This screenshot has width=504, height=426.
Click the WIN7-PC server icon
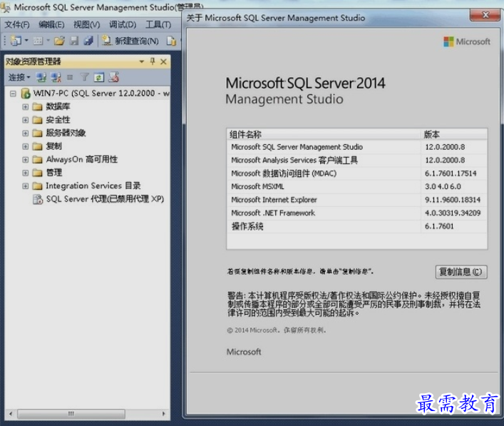(x=26, y=93)
